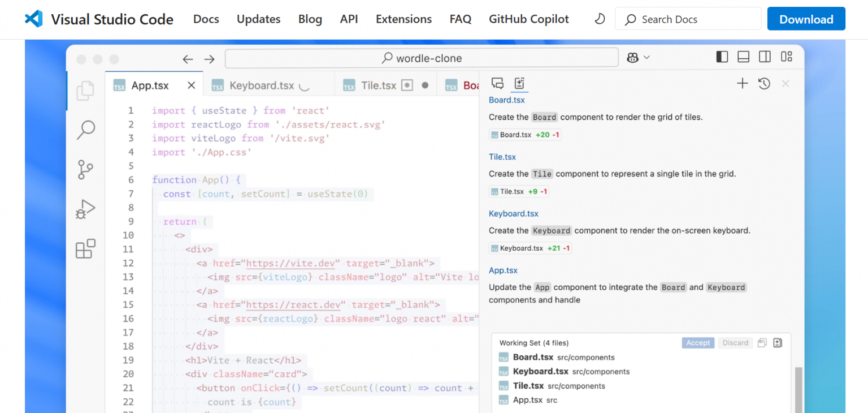Accept the working set changes

pos(698,342)
